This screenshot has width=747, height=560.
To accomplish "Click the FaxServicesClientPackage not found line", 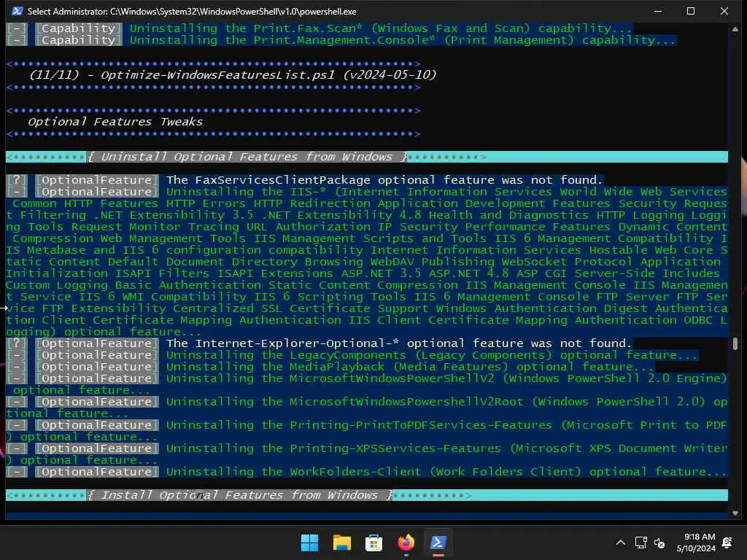I will [305, 180].
